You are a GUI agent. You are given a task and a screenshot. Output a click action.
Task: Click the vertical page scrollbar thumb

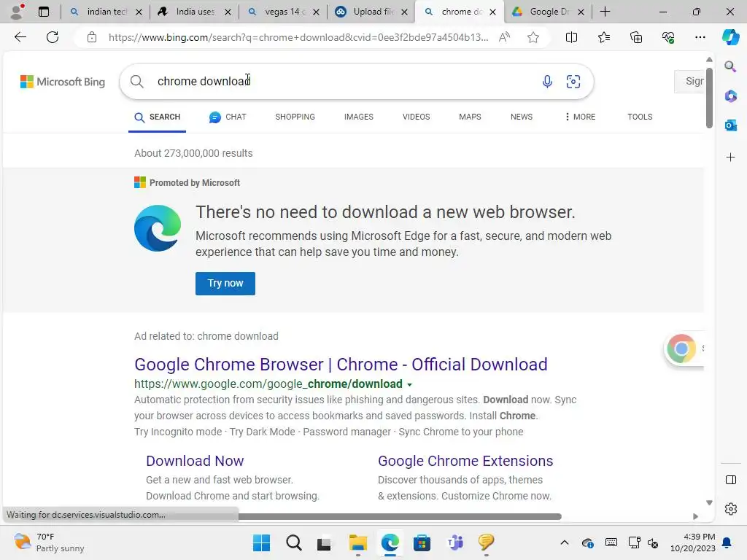(709, 98)
